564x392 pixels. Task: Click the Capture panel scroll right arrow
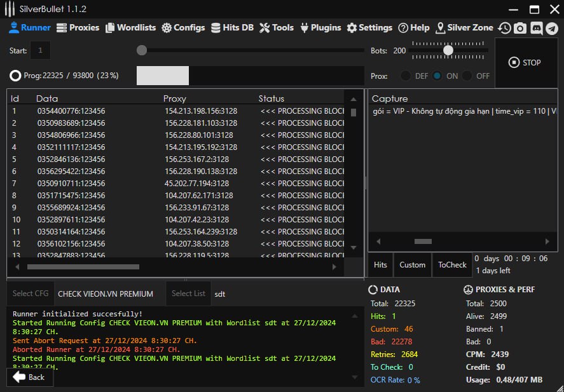coord(547,241)
